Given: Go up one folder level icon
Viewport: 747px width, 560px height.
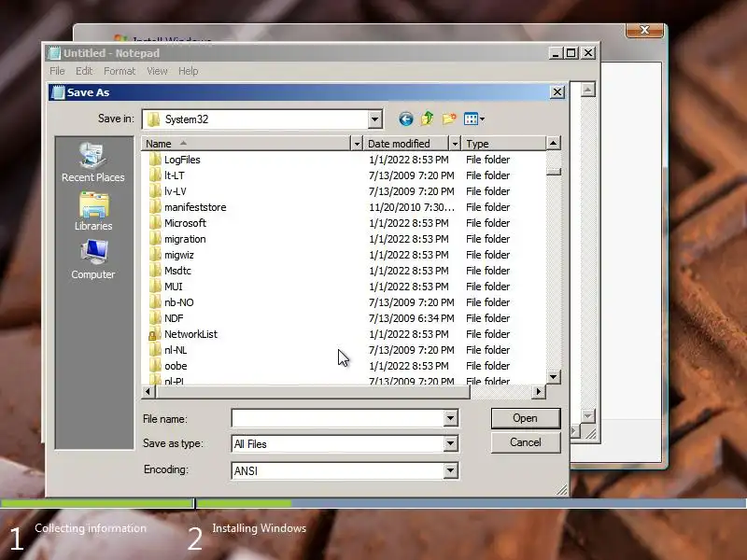Looking at the screenshot, I should [428, 119].
